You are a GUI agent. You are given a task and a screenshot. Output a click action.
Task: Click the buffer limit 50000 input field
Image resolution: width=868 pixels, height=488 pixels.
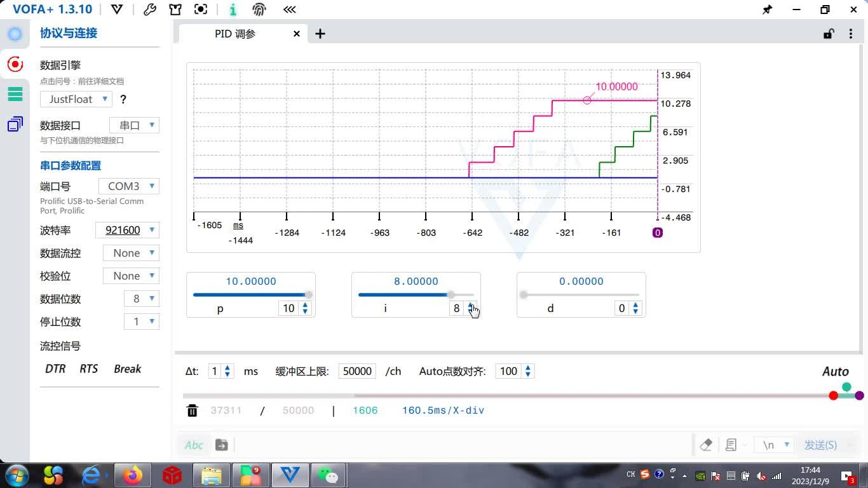357,371
